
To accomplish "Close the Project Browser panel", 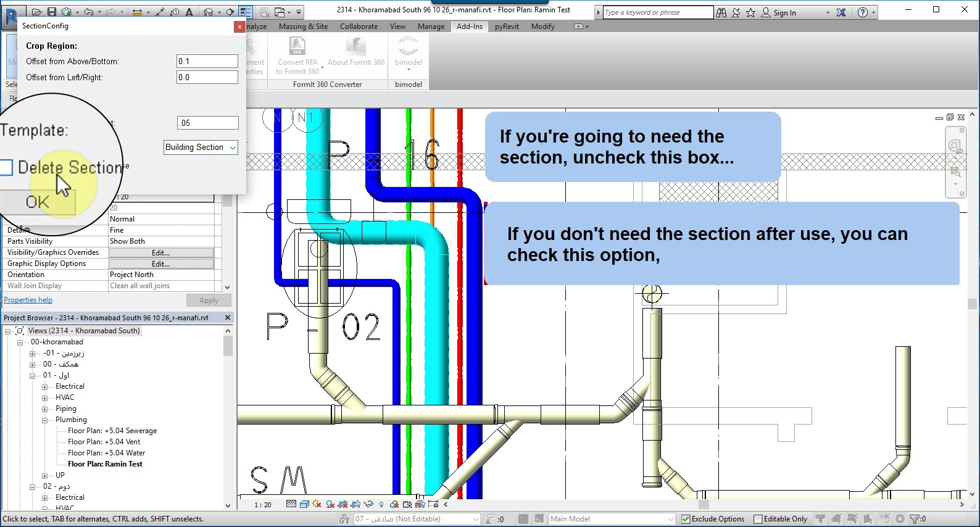I will point(228,318).
